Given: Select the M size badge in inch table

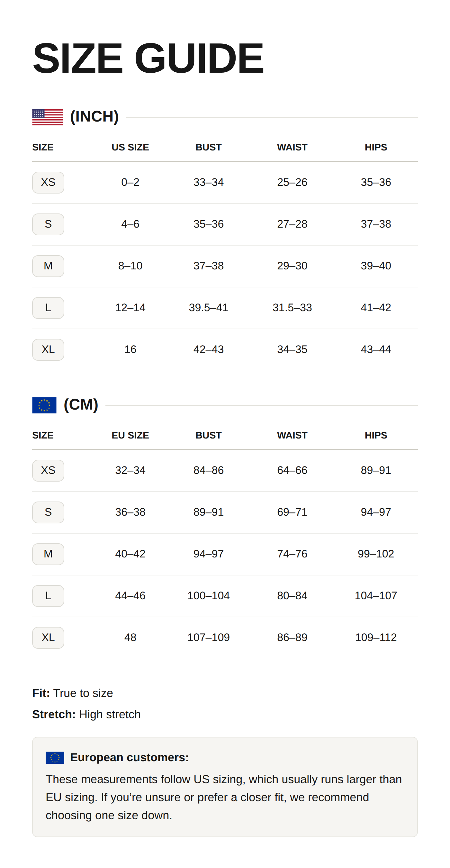Looking at the screenshot, I should tap(48, 266).
